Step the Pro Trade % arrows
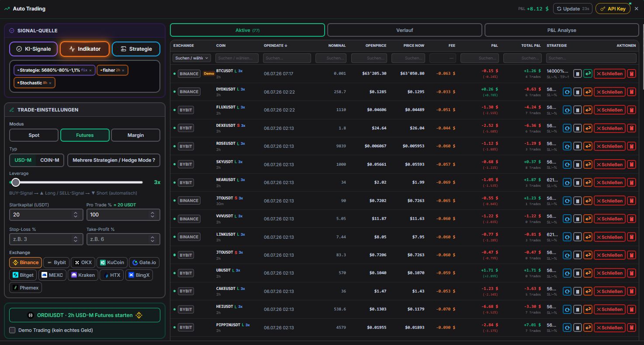The width and height of the screenshot is (644, 345). (x=152, y=215)
